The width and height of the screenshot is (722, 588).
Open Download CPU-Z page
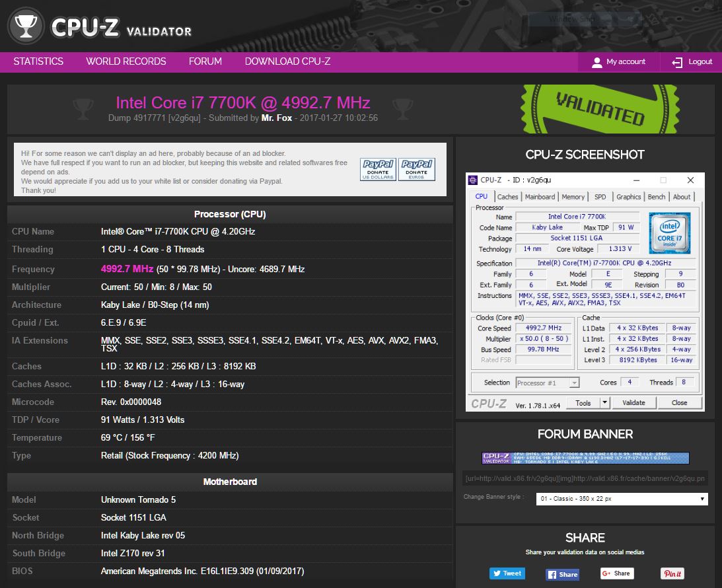tap(288, 61)
